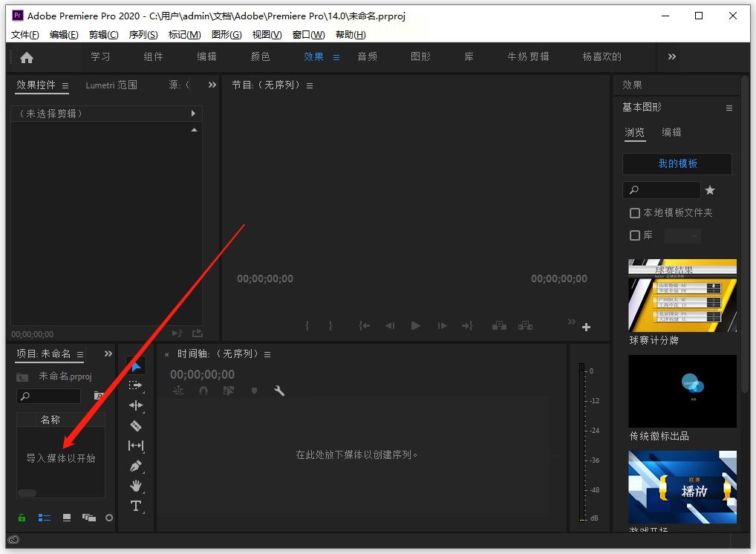Click the 我的模板 button
The image size is (756, 554).
pyautogui.click(x=677, y=163)
